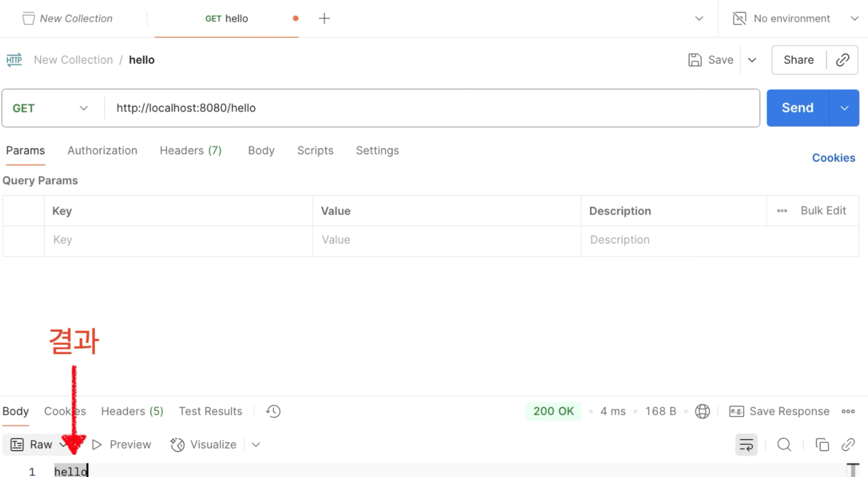This screenshot has width=868, height=477.
Task: Open response more options (three dots)
Action: [848, 411]
